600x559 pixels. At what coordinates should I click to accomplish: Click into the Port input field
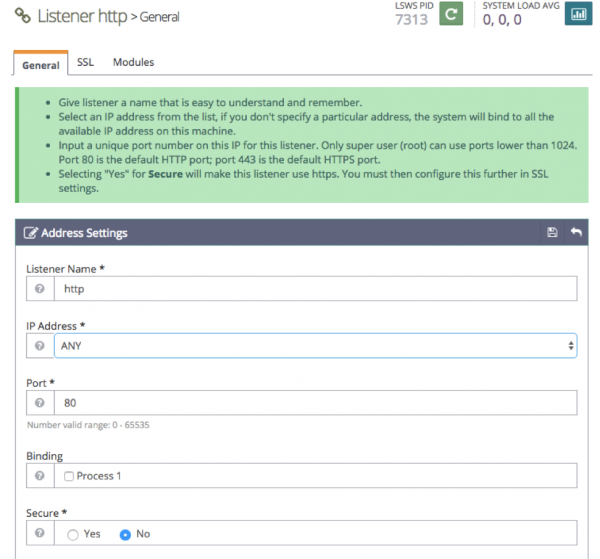(314, 403)
